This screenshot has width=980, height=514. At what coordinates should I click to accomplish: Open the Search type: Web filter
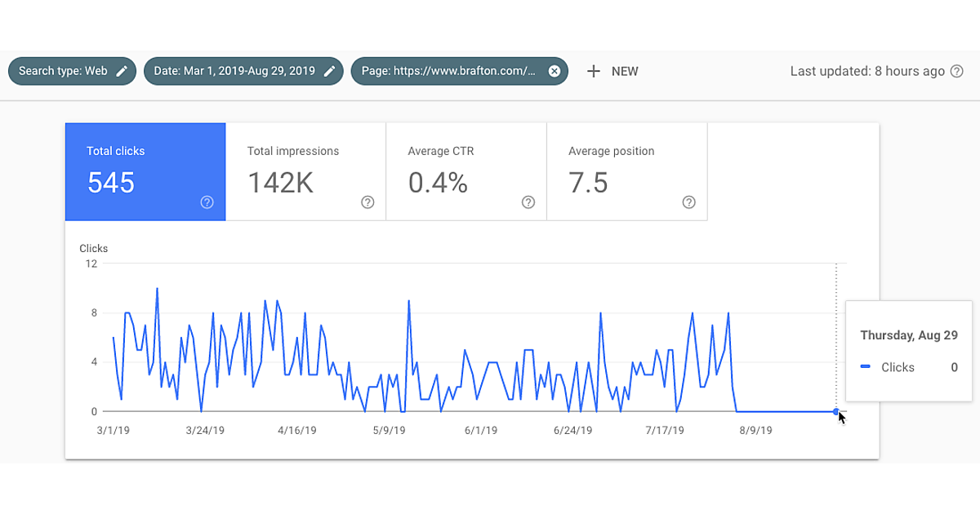point(63,71)
